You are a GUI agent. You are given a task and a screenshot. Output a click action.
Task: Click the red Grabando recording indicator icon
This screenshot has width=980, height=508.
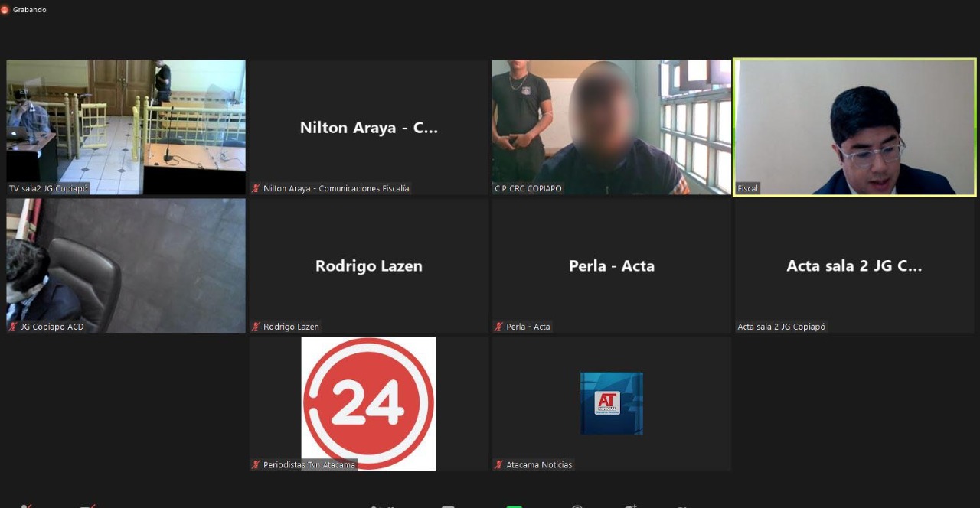[x=5, y=10]
